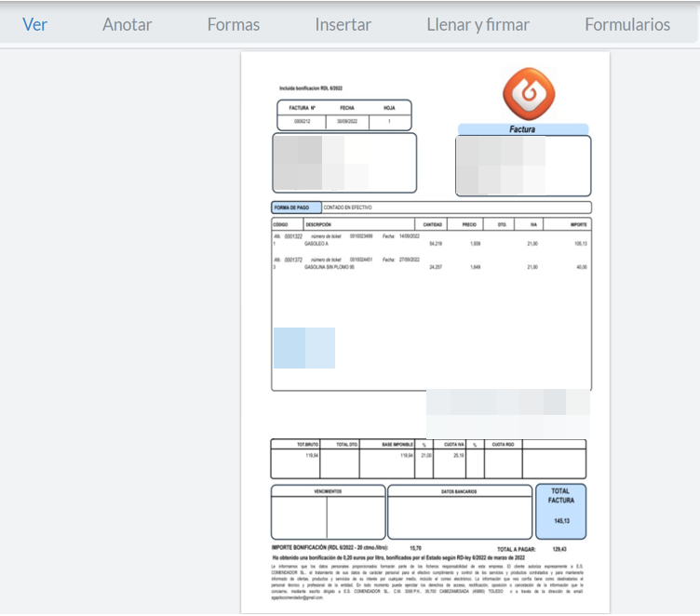700x616 pixels.
Task: Open the Anotar tab
Action: (128, 24)
